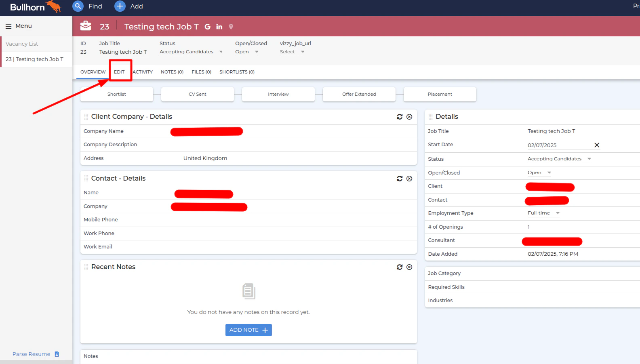Click the Find search icon
The image size is (640, 364).
point(78,6)
